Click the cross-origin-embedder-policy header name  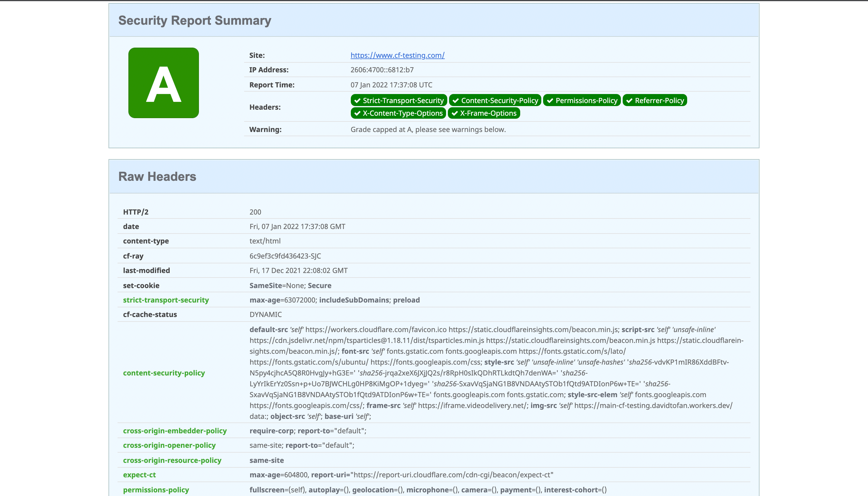click(175, 431)
